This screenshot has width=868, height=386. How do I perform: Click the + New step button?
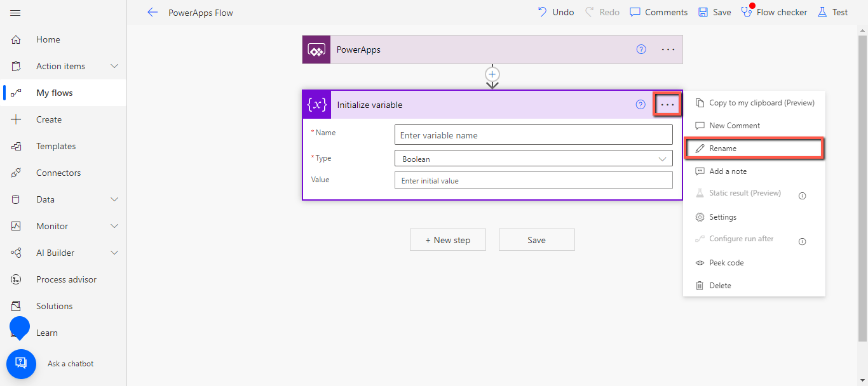pyautogui.click(x=448, y=240)
